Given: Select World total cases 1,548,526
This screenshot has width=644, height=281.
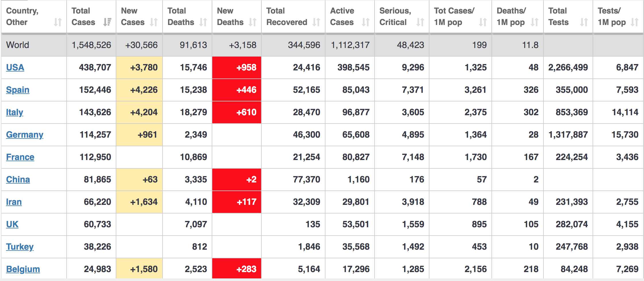Looking at the screenshot, I should tap(91, 45).
